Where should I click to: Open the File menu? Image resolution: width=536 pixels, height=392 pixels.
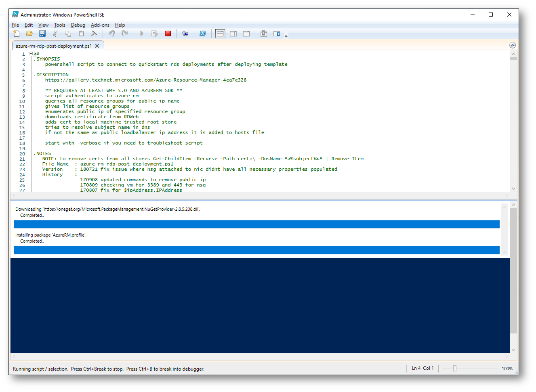15,25
